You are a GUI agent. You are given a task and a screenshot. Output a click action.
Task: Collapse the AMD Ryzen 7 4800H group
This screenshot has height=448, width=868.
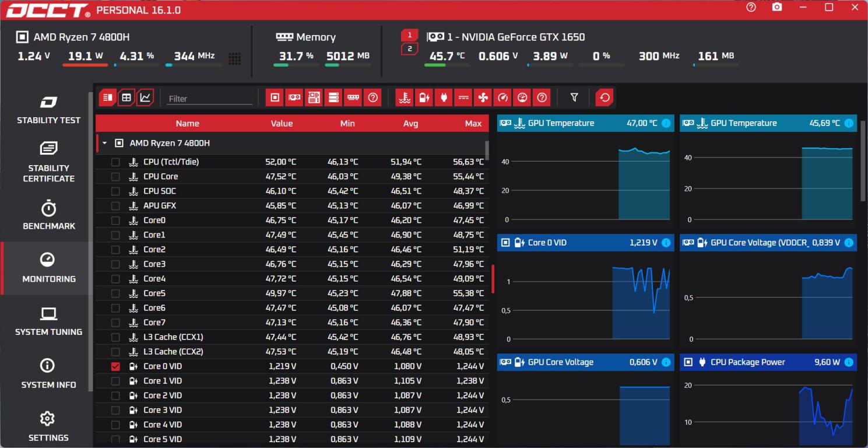point(104,143)
